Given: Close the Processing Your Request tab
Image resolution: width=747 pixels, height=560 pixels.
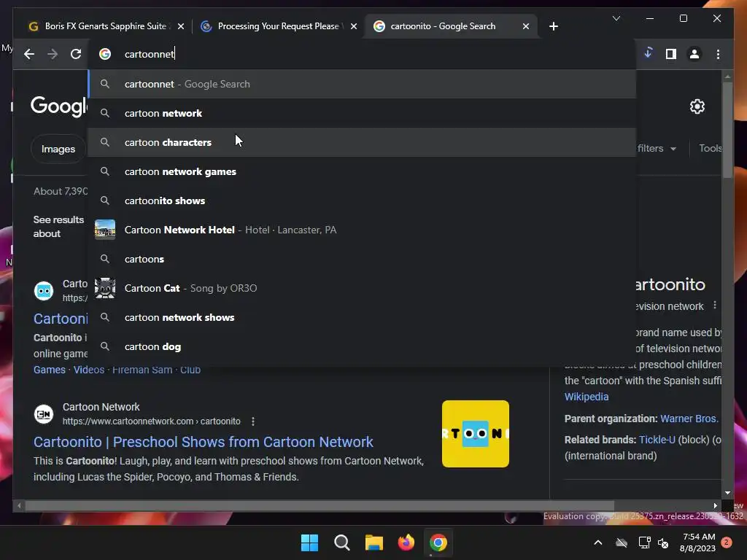Looking at the screenshot, I should (x=354, y=26).
